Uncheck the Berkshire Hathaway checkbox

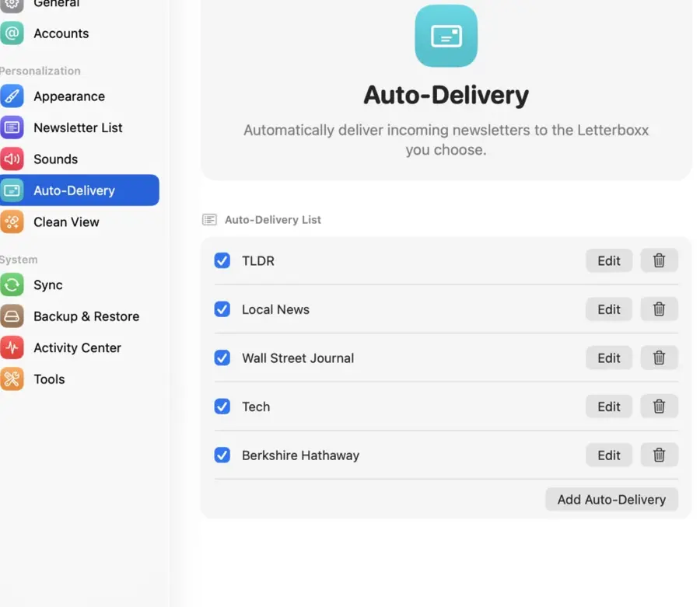click(222, 455)
